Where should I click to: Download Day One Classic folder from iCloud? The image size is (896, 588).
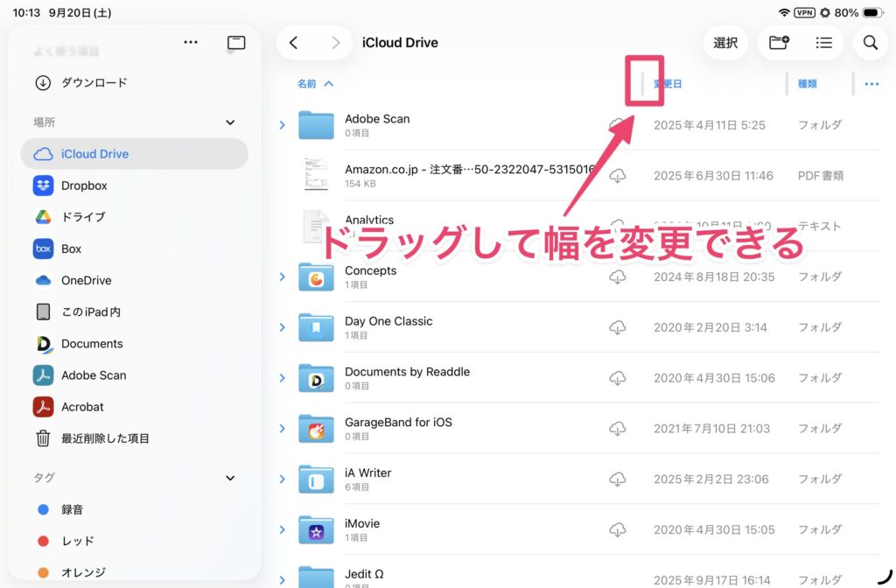(x=617, y=327)
